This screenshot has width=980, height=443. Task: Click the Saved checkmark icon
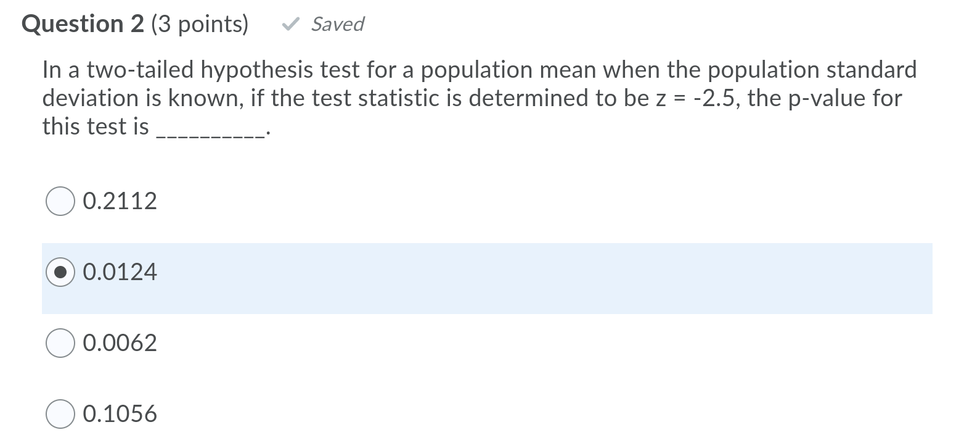pyautogui.click(x=290, y=24)
